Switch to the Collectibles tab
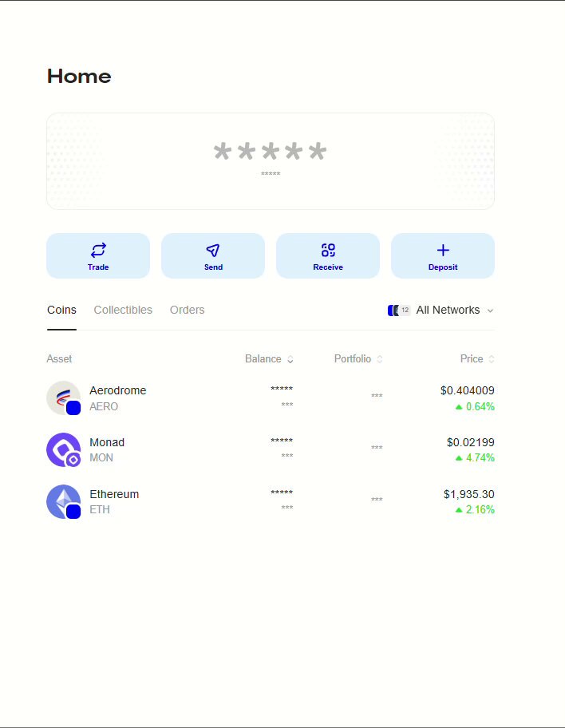Viewport: 565px width, 728px height. tap(123, 310)
